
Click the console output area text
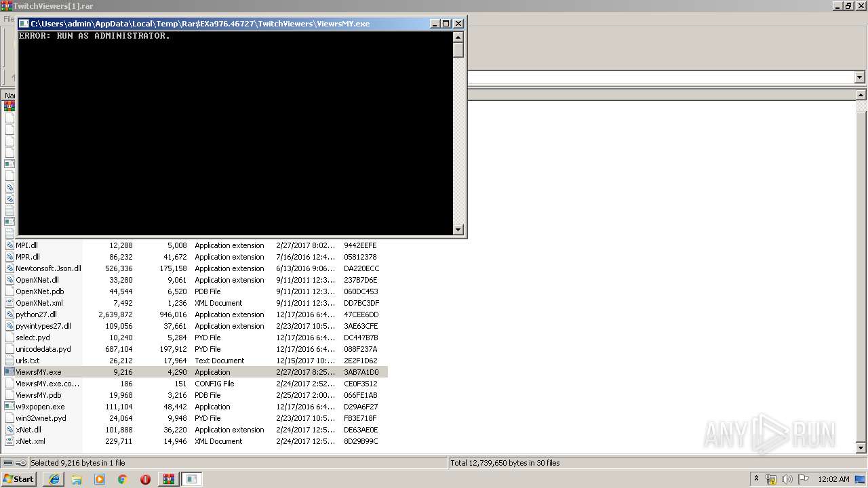[x=94, y=36]
